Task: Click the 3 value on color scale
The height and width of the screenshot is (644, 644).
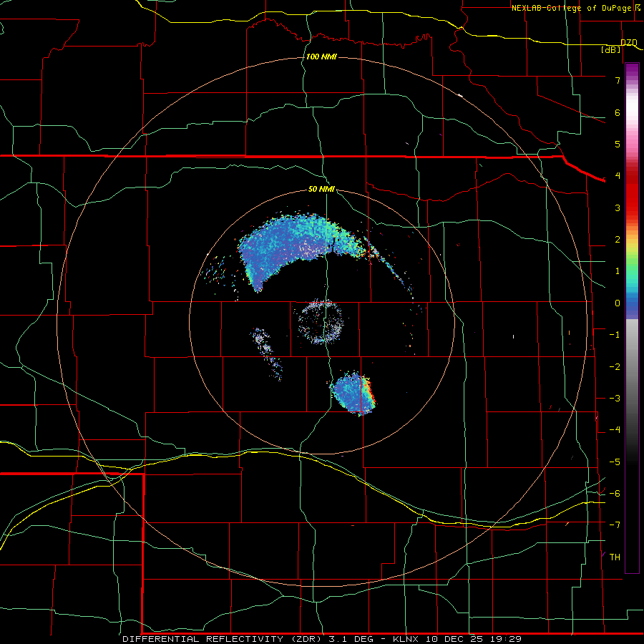Action: click(618, 208)
